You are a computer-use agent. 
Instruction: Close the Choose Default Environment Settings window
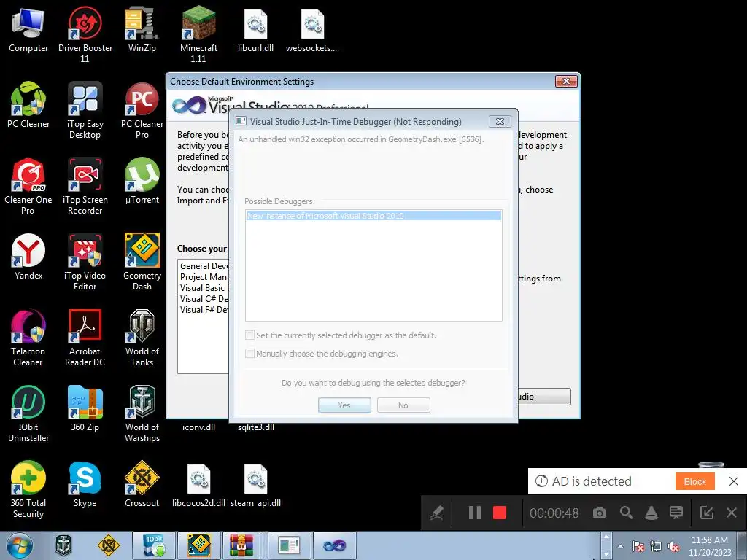point(566,82)
